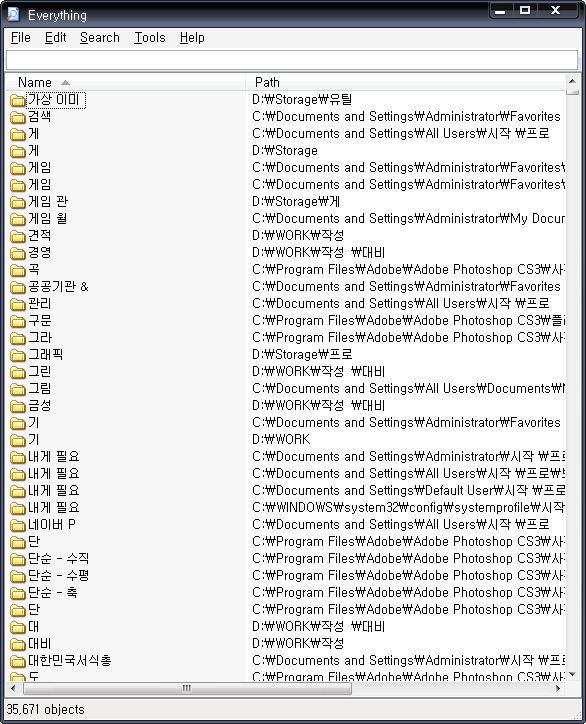Select folder icon of 단순 - 수평 row
586x724 pixels.
18,576
